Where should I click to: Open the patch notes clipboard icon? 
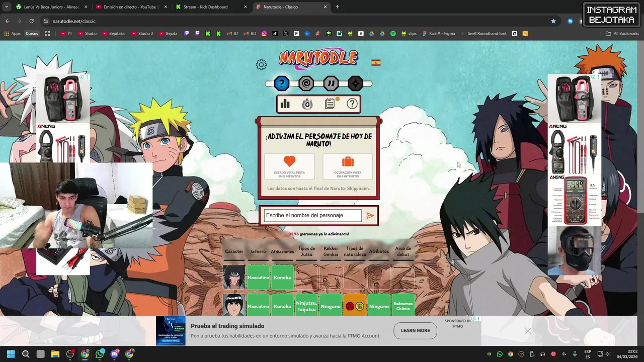(330, 104)
